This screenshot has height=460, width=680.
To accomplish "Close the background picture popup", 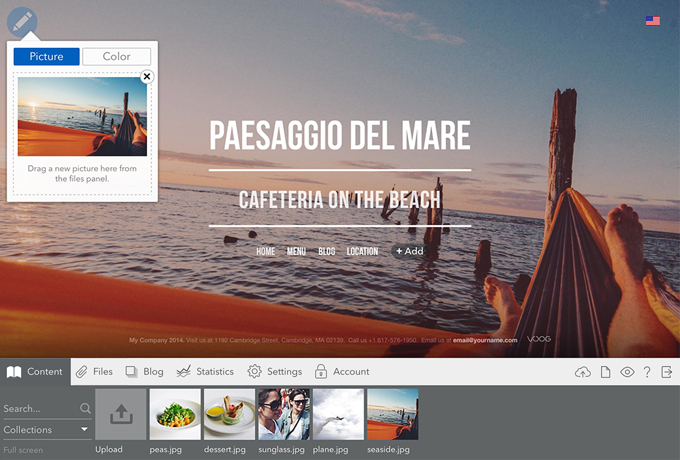I will (147, 76).
